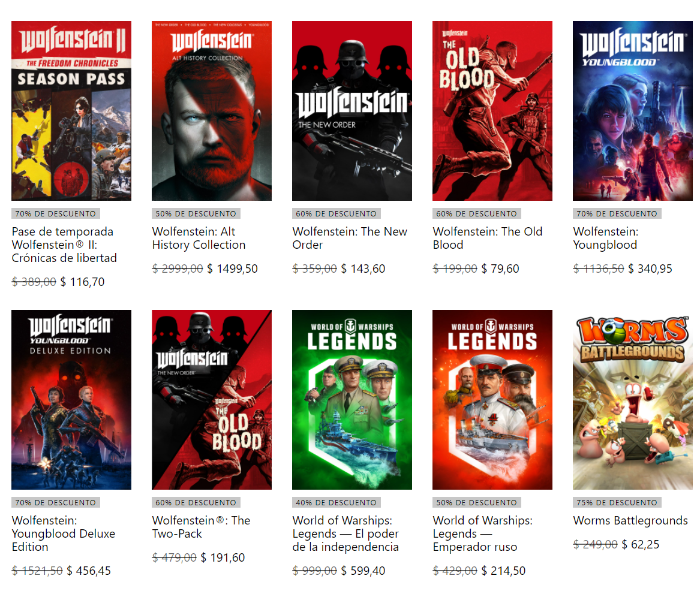Screen dimensions: 700x591
Task: Click the 75% de descuento badge
Action: tap(617, 503)
